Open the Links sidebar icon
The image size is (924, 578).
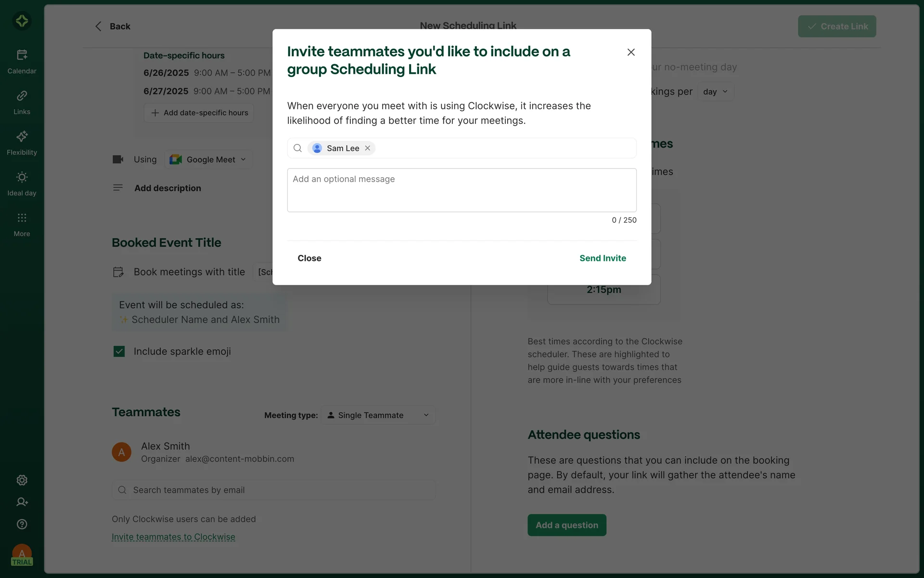pyautogui.click(x=22, y=96)
